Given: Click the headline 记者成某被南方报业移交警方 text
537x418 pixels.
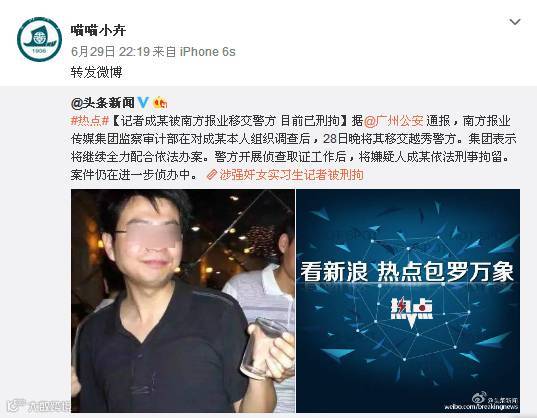Looking at the screenshot, I should 198,121.
